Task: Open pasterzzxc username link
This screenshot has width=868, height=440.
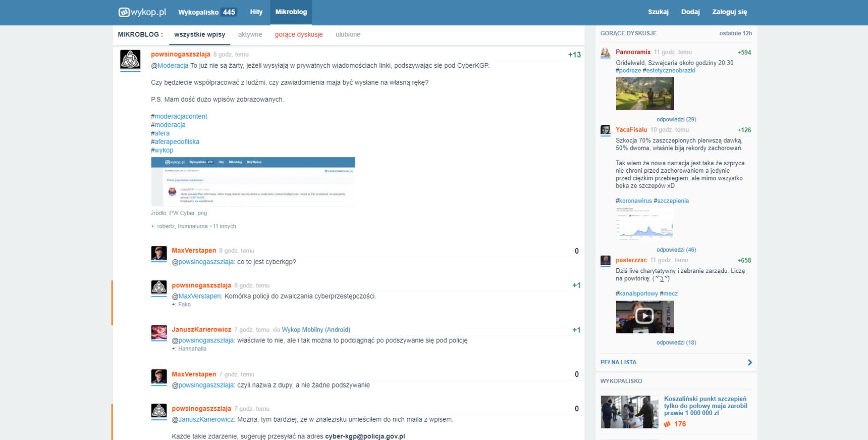Action: pos(631,260)
